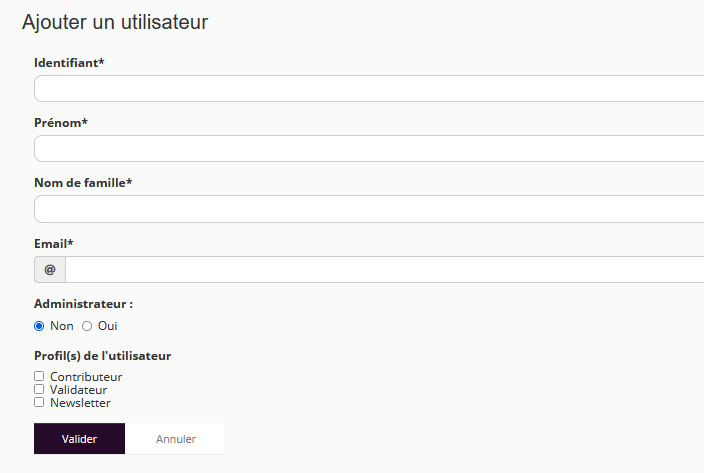Click the Nom de famille* label

83,183
